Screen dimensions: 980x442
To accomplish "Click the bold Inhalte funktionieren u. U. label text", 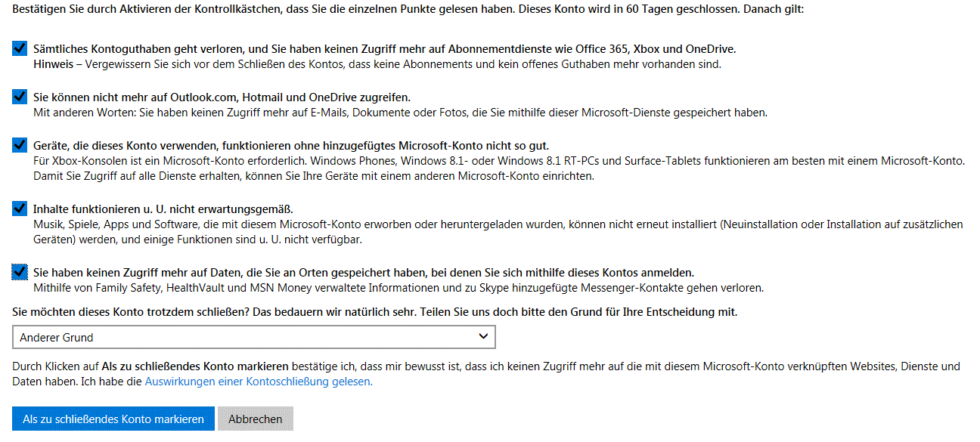I will tap(163, 209).
